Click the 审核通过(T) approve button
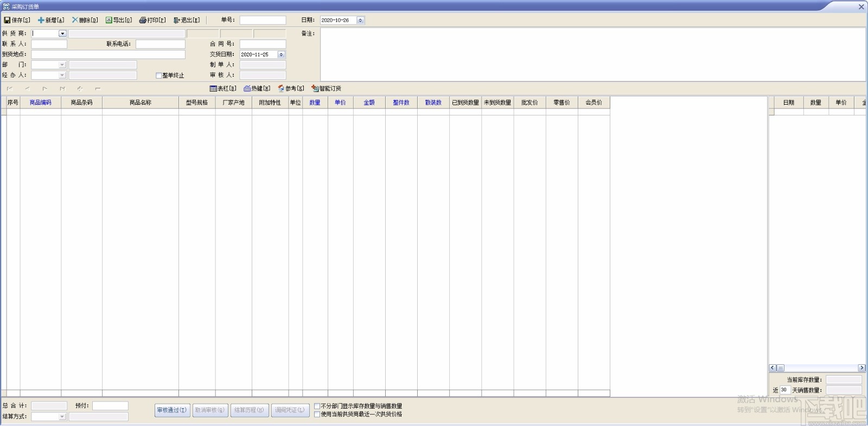This screenshot has width=868, height=426. click(172, 410)
